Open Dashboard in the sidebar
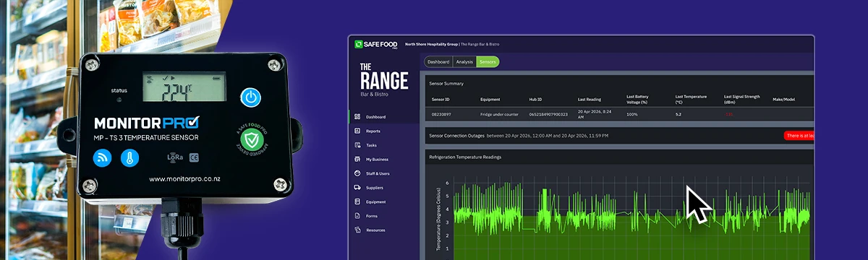The width and height of the screenshot is (868, 260). coord(376,117)
